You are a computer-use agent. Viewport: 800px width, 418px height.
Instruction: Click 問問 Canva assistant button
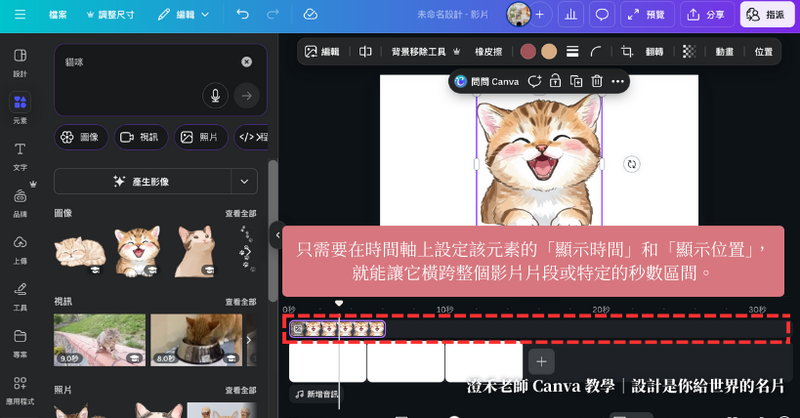(487, 81)
